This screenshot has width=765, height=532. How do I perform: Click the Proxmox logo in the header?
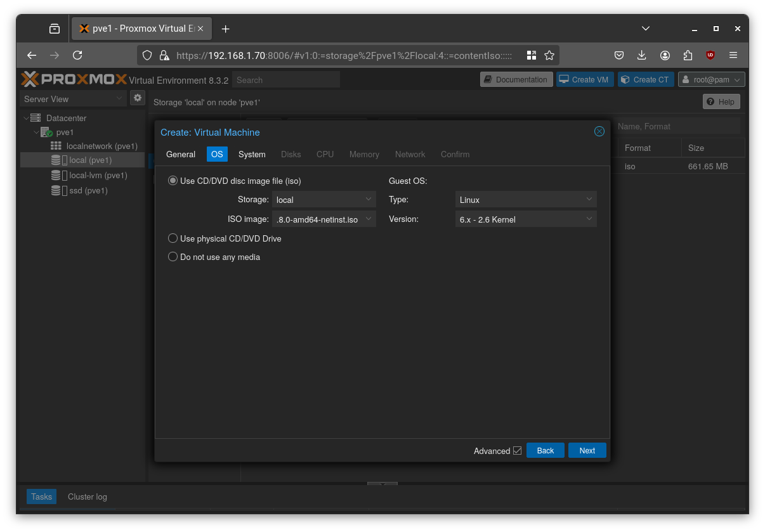coord(72,79)
